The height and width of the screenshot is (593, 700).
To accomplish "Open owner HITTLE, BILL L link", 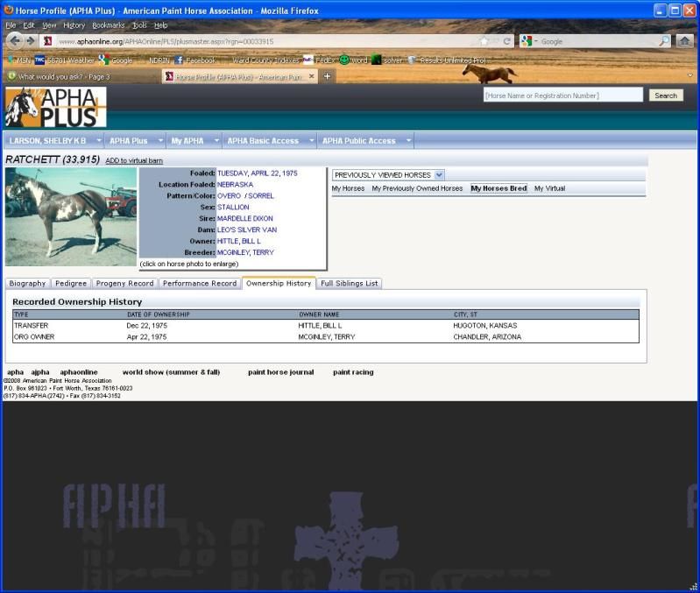I will [239, 241].
